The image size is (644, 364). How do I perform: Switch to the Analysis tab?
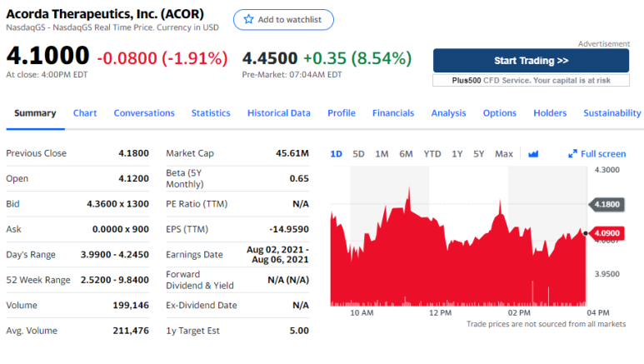448,113
